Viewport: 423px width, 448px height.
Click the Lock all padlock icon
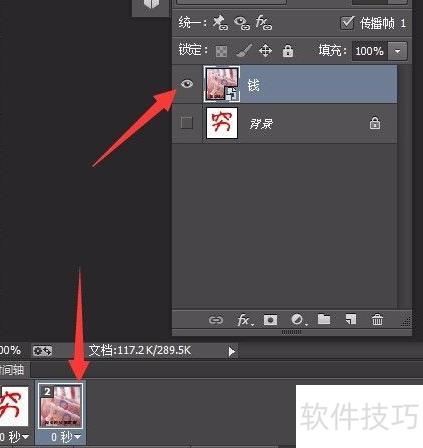pyautogui.click(x=288, y=51)
